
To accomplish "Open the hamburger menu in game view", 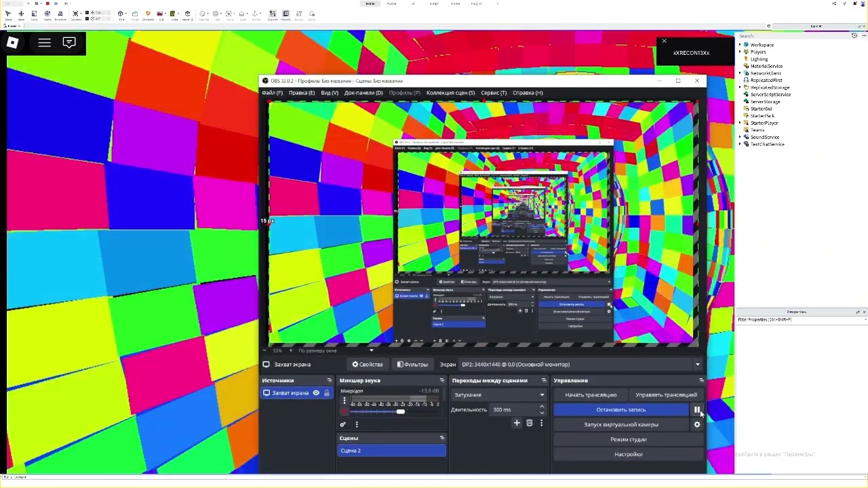I will (44, 43).
